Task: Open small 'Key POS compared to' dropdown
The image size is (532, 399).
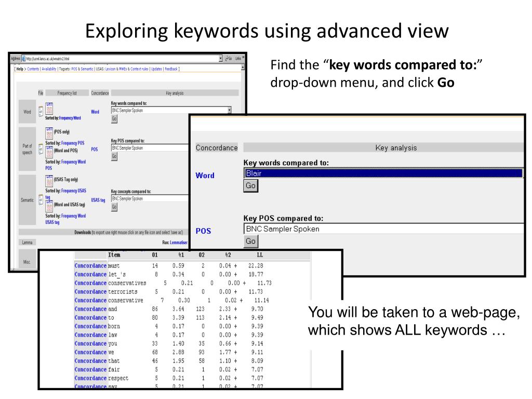Action: 150,148
